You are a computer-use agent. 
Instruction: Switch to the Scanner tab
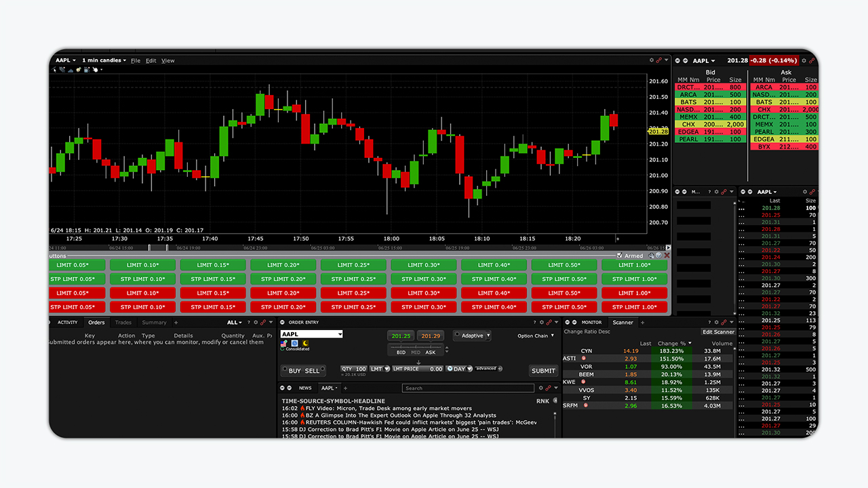tap(623, 323)
